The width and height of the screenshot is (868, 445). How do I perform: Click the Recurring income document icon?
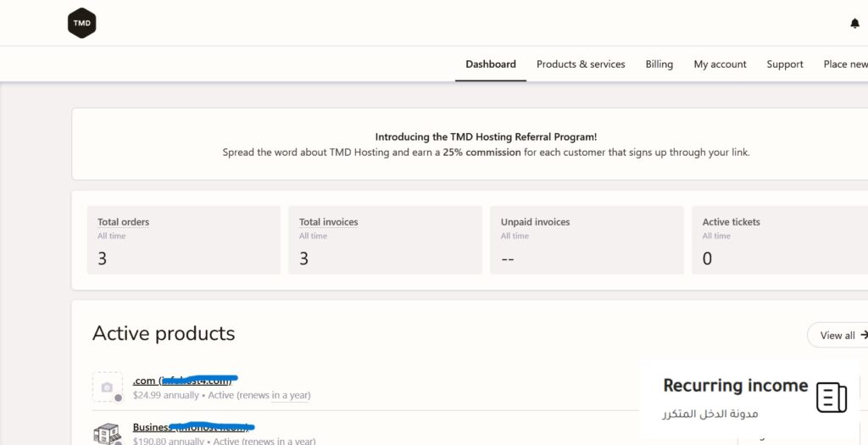832,398
